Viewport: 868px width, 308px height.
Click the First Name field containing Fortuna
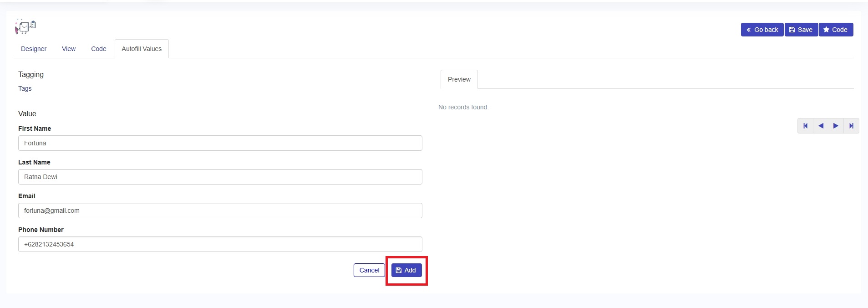point(220,143)
